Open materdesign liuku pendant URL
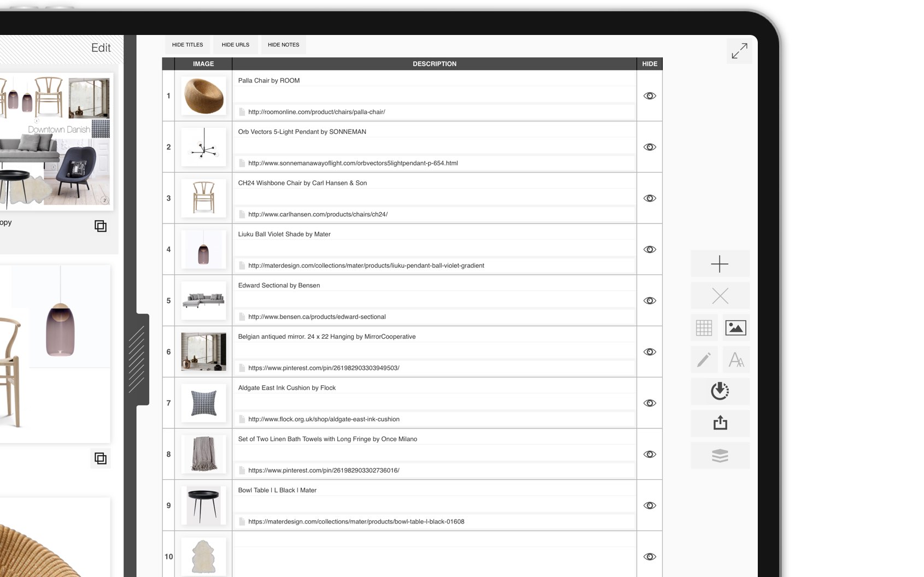This screenshot has width=924, height=577. pos(366,266)
